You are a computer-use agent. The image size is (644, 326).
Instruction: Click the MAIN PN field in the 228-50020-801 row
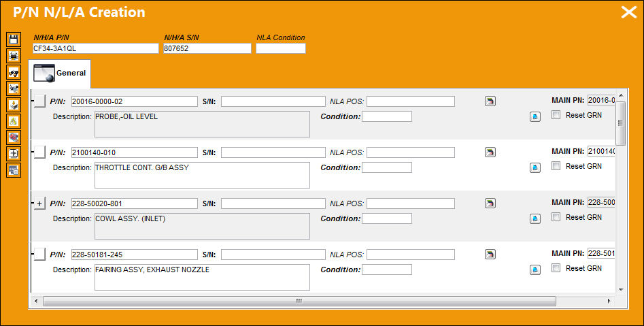(x=601, y=202)
